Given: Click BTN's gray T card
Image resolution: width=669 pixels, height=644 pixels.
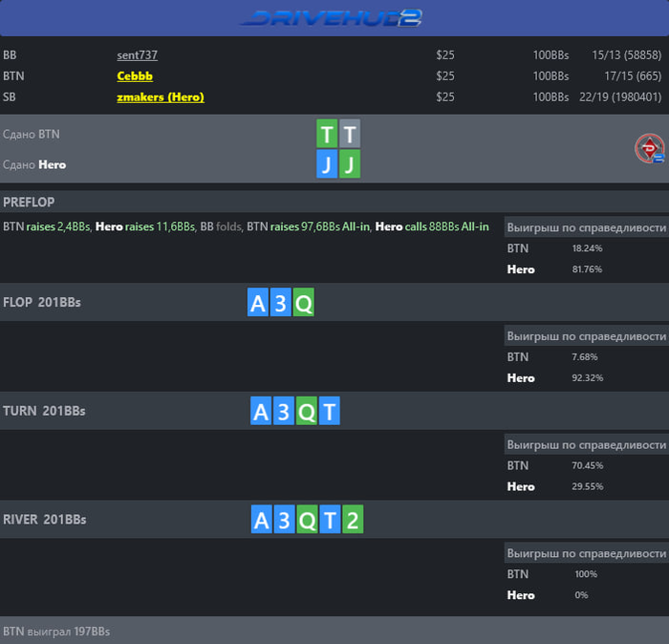Looking at the screenshot, I should [350, 134].
